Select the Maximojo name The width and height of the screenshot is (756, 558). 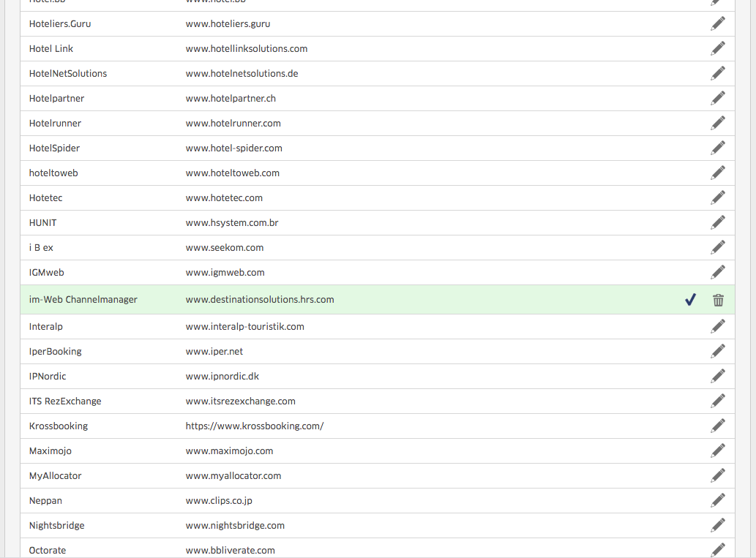point(50,451)
